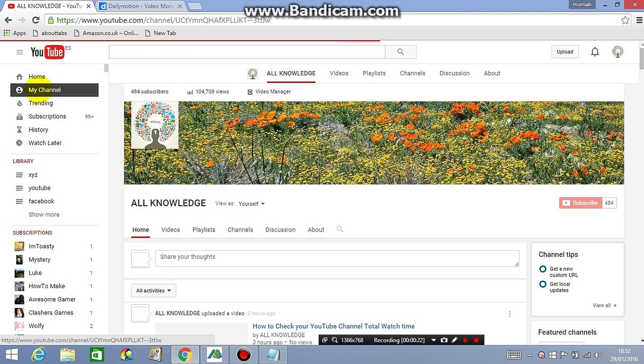Go back with the browser arrow
The image size is (644, 364).
click(x=8, y=20)
